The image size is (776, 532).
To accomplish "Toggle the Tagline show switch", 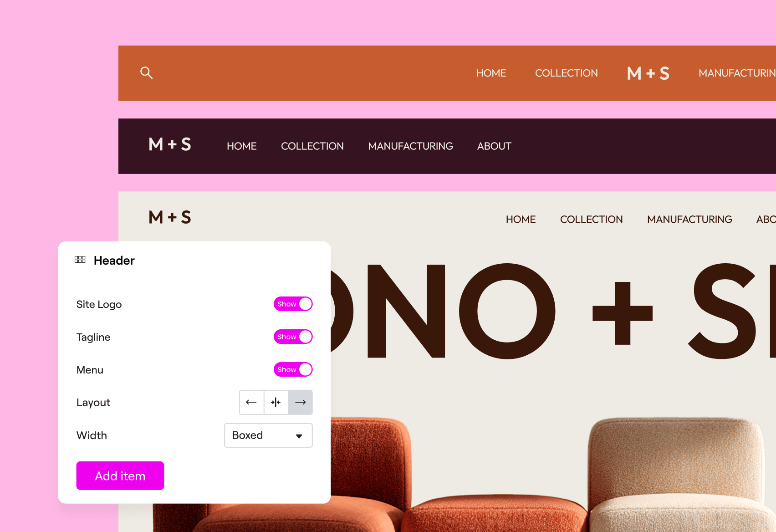I will (293, 337).
